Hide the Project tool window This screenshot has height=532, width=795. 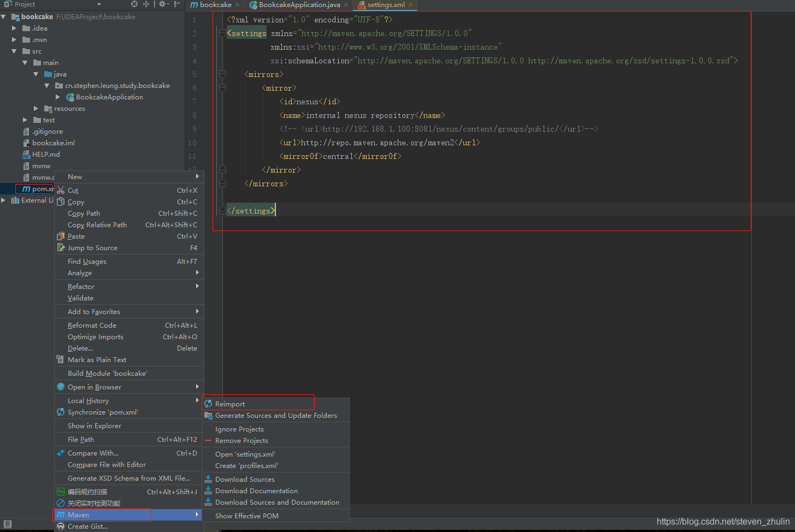[x=178, y=4]
